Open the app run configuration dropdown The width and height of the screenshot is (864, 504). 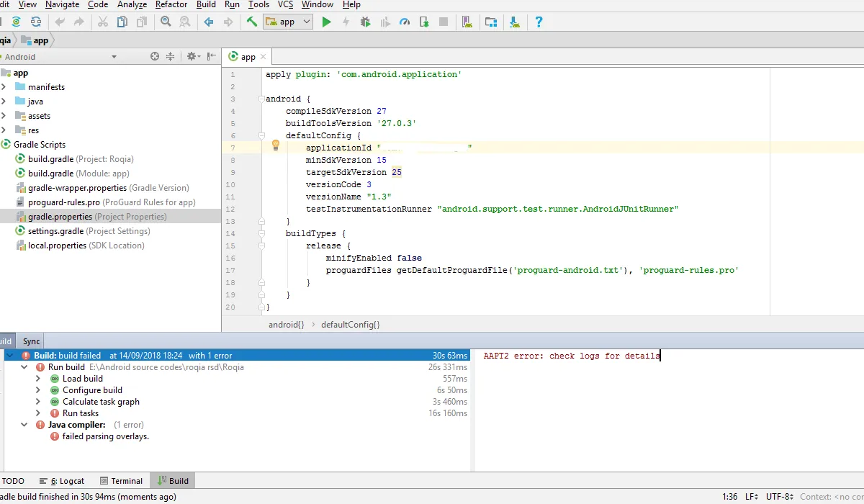(288, 22)
